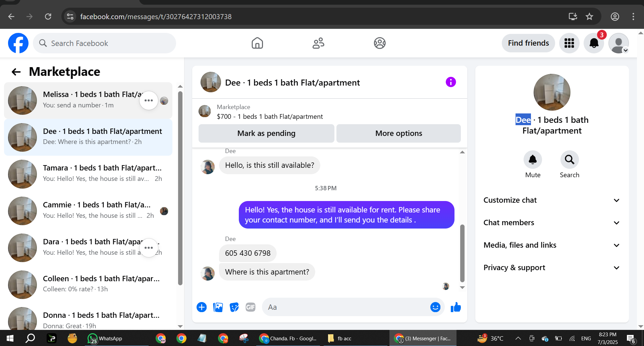The image size is (644, 346).
Task: Open Windows Start menu
Action: tap(10, 338)
